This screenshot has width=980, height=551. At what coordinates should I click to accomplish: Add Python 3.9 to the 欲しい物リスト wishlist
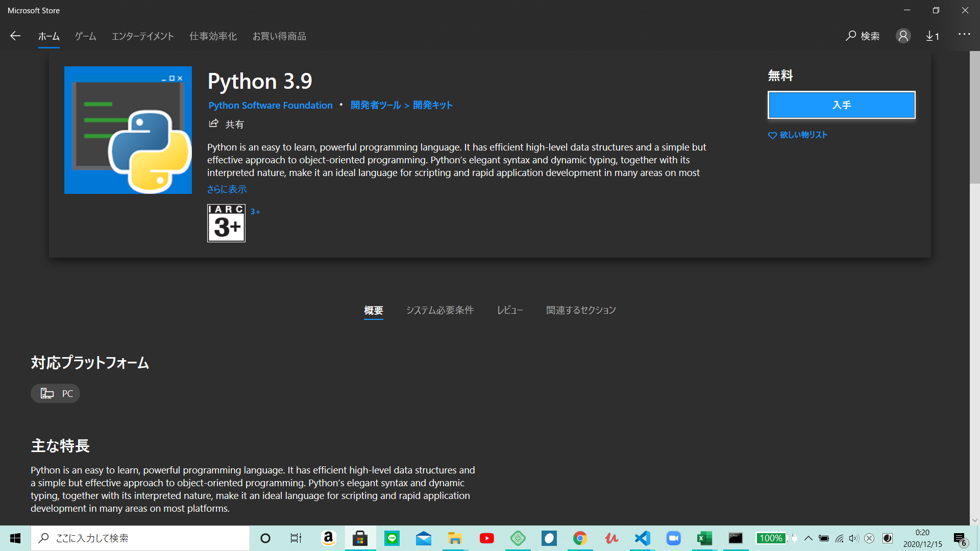[798, 135]
